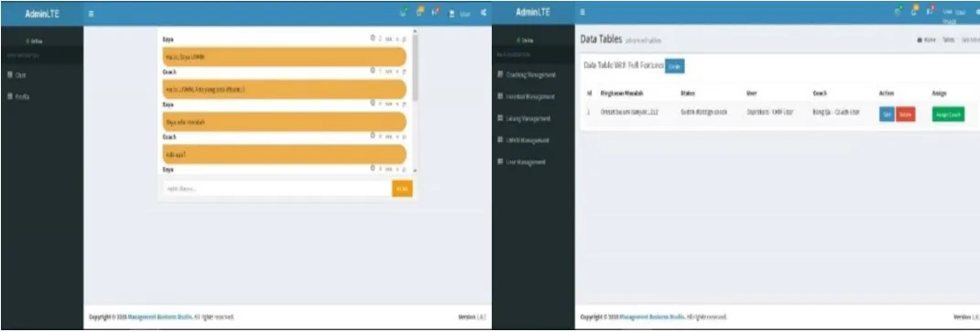The width and height of the screenshot is (980, 332).
Task: Click Coach 'Ada apa?' message bubble
Action: (x=284, y=154)
